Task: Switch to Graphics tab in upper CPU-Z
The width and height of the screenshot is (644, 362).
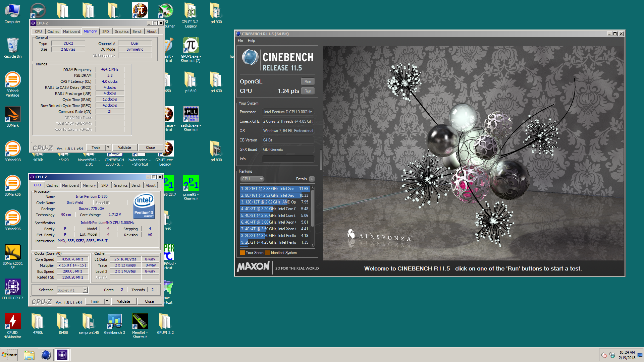Action: coord(121,32)
